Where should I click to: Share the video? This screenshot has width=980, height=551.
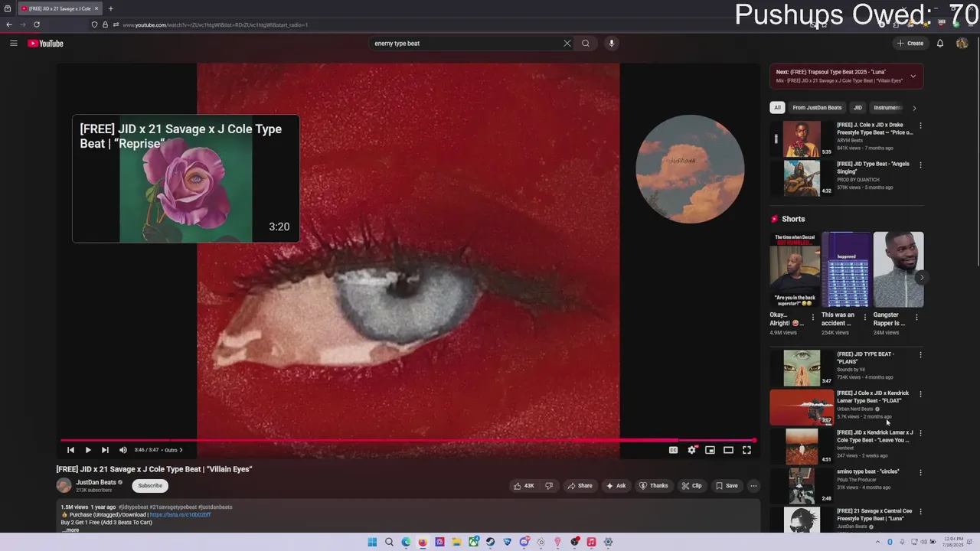[580, 485]
